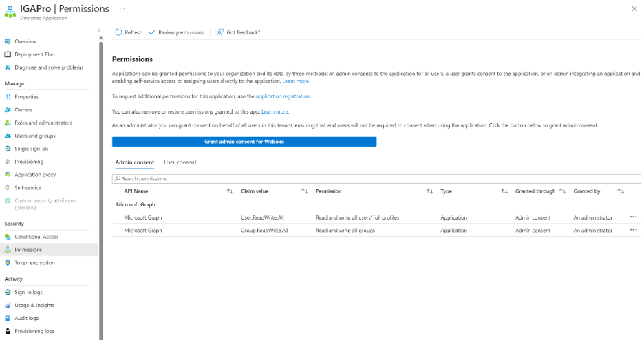Click the Microsoft Graph group header row

coord(376,204)
